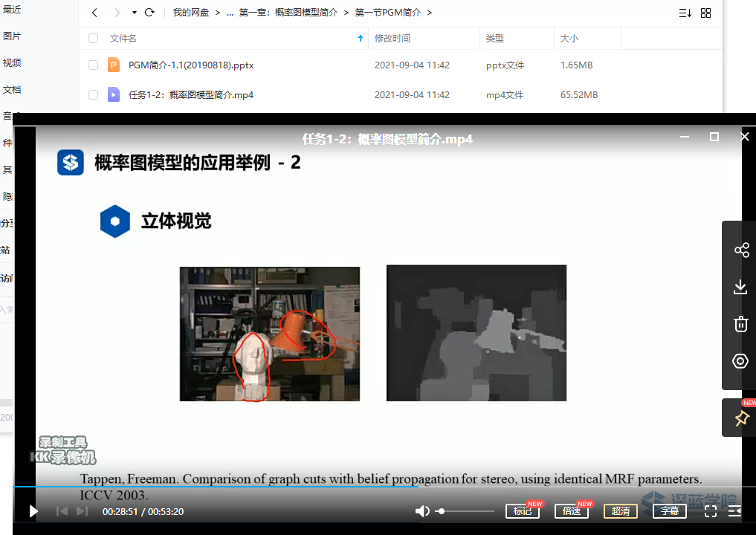756x535 pixels.
Task: Open the 倍速 playback speed button
Action: [x=572, y=511]
